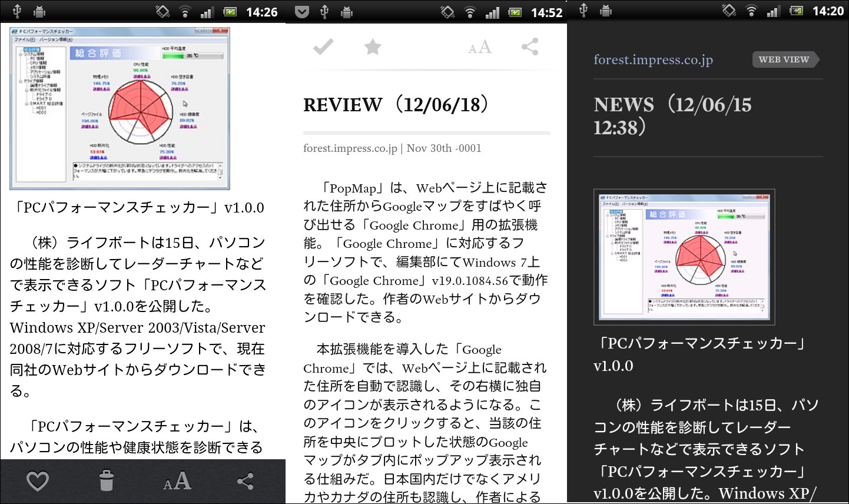The height and width of the screenshot is (504, 849).
Task: Tap the forest.impress.co.jp byline under REVIEW
Action: pyautogui.click(x=350, y=148)
